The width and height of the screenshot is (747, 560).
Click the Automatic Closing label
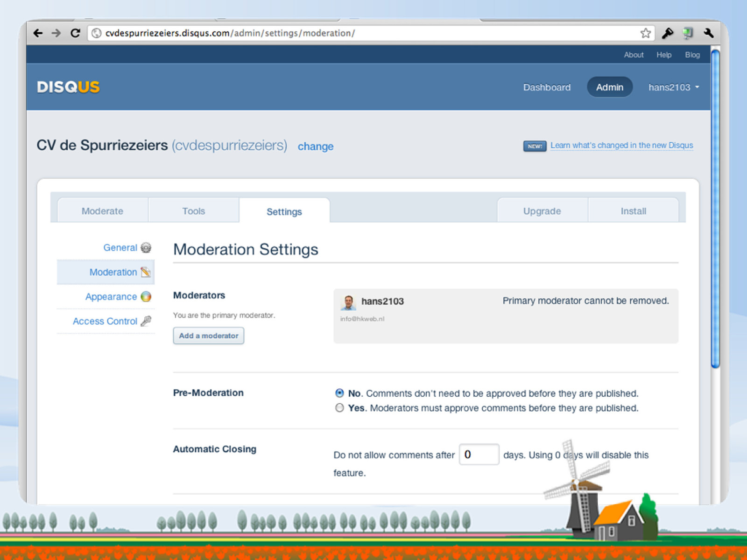point(215,449)
